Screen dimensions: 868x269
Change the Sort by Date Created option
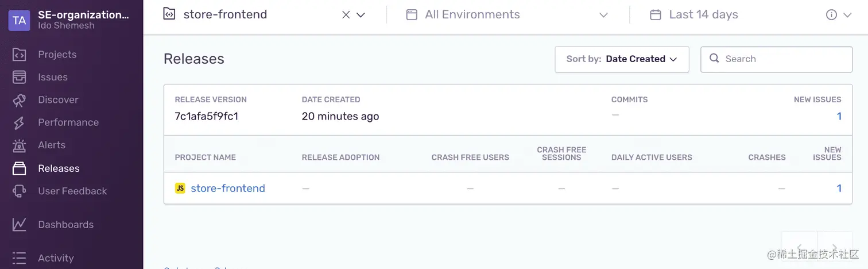[622, 59]
